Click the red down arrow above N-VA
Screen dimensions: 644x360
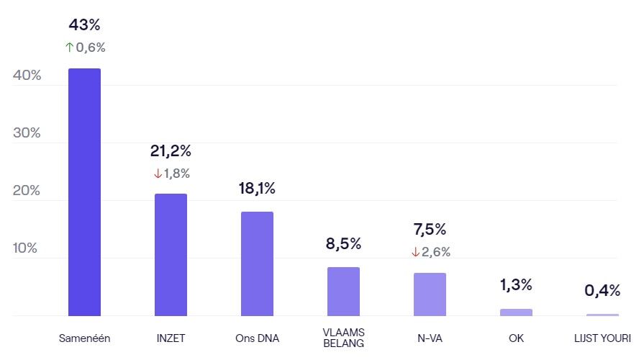[415, 252]
